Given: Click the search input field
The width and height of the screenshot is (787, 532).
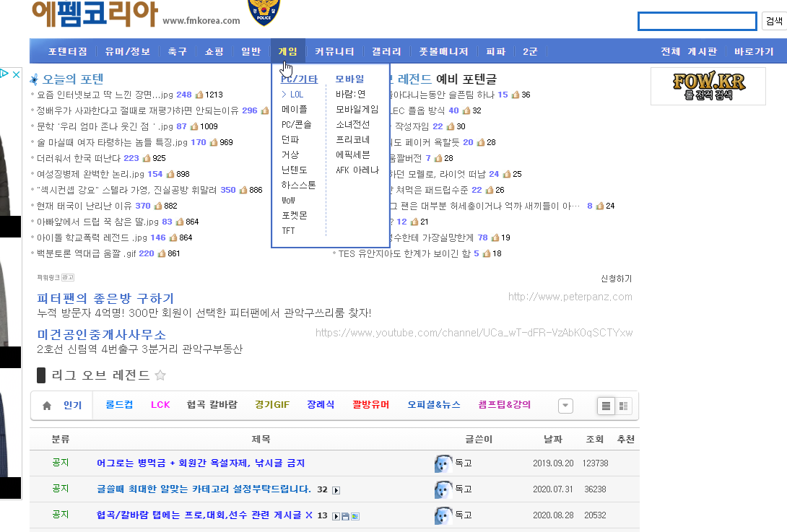Looking at the screenshot, I should (x=697, y=21).
